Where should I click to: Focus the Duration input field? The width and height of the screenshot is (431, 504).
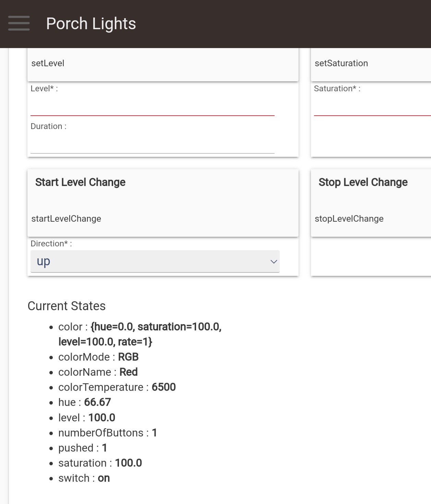[x=152, y=144]
